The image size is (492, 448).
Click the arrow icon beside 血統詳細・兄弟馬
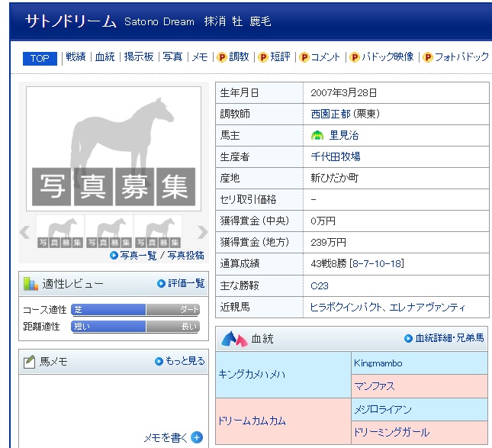(408, 338)
